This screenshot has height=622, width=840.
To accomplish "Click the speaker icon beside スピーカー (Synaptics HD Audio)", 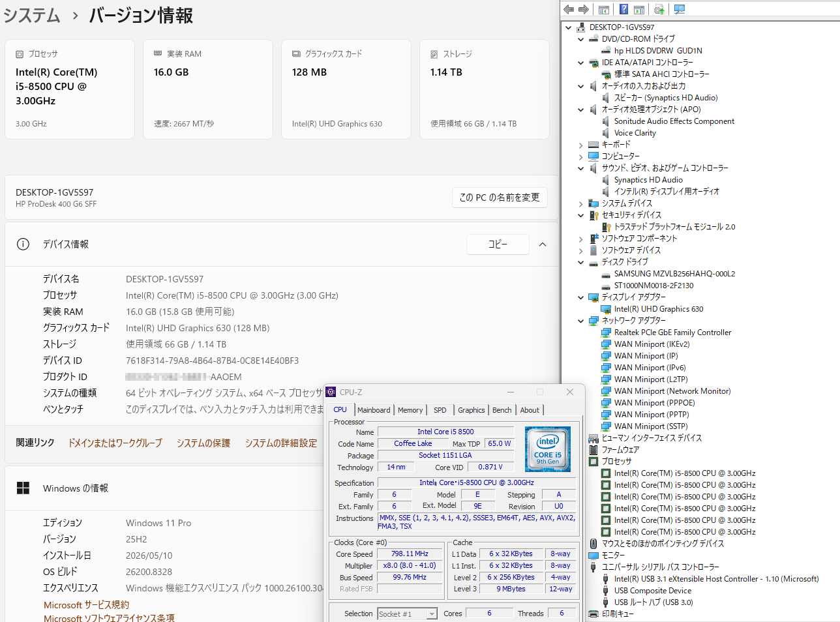I will click(606, 98).
